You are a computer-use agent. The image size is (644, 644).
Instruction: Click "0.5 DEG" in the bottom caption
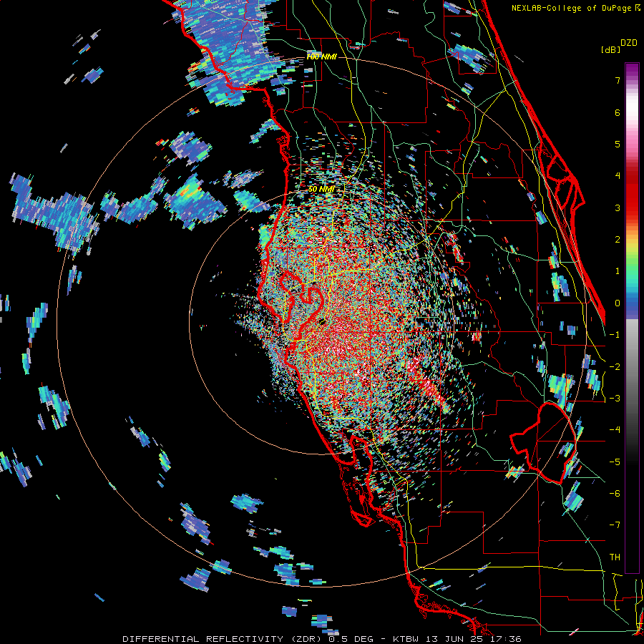(351, 639)
